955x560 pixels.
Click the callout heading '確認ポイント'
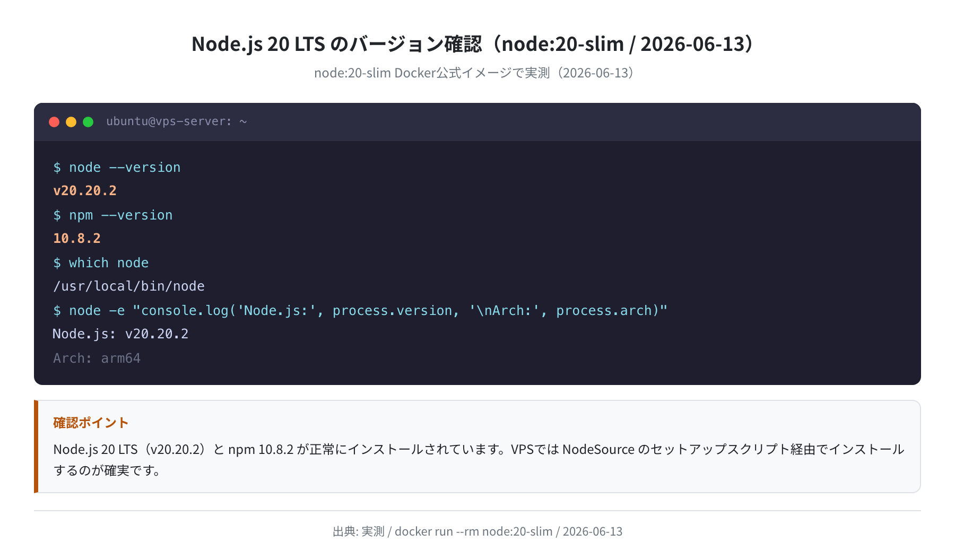tap(91, 423)
